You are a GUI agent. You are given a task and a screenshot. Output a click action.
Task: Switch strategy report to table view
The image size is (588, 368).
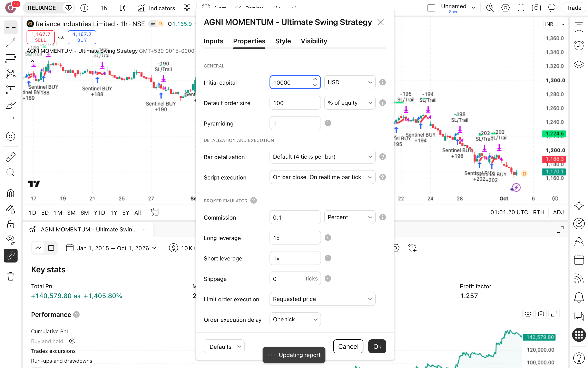[x=51, y=248]
